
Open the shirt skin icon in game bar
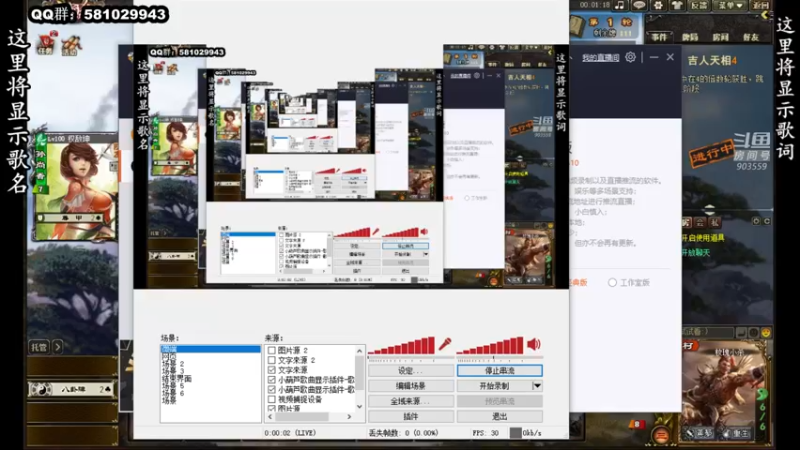point(677,5)
